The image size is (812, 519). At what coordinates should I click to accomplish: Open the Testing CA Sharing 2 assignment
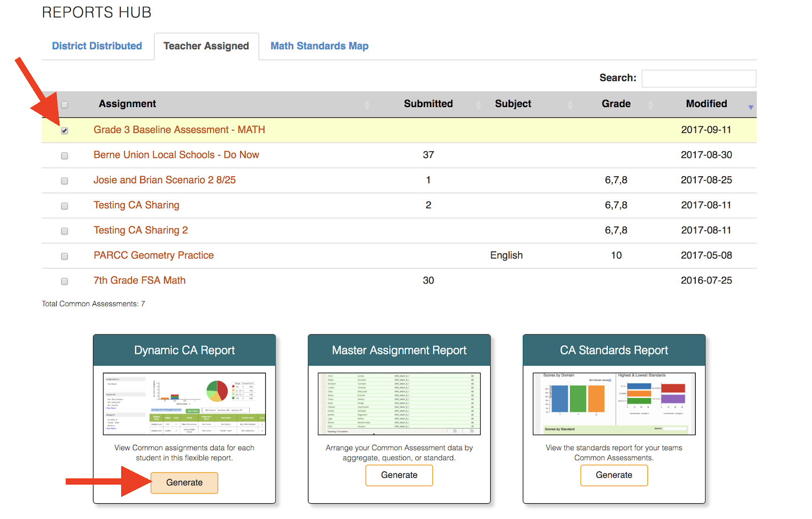pyautogui.click(x=141, y=231)
